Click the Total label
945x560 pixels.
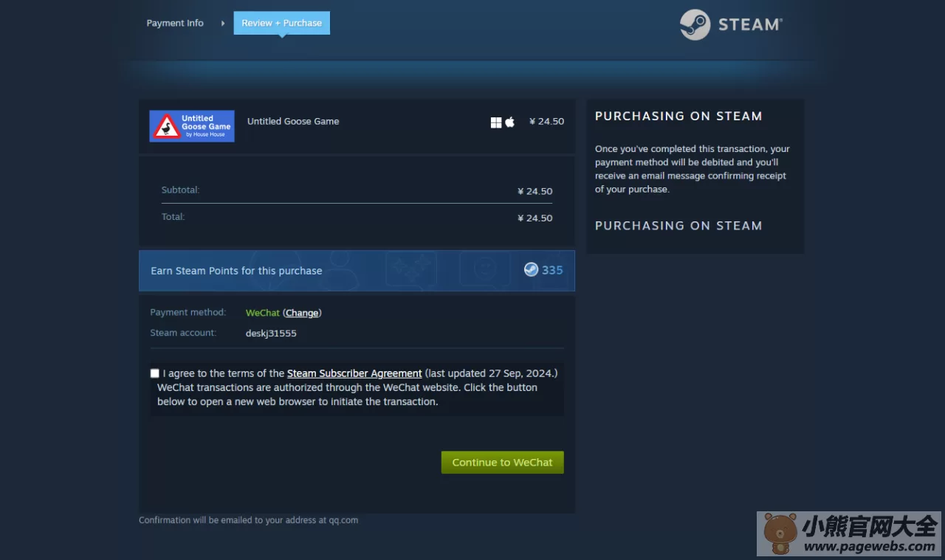click(x=173, y=217)
